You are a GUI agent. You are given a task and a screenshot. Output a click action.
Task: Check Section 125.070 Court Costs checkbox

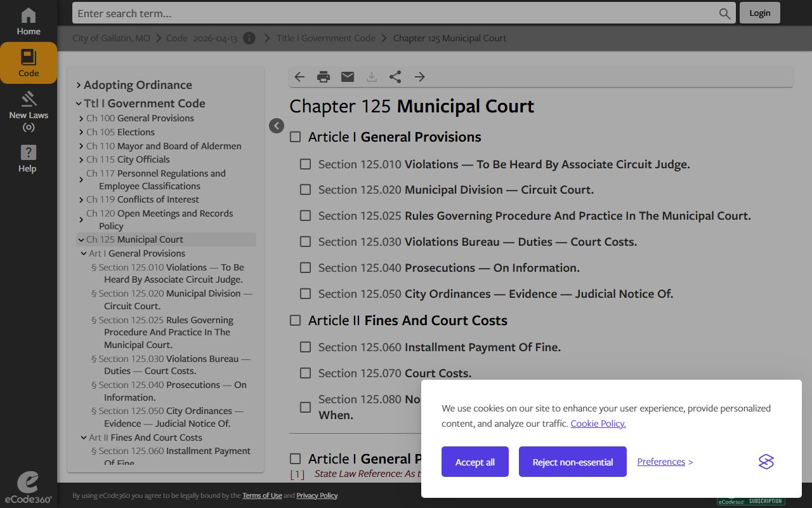pos(305,373)
